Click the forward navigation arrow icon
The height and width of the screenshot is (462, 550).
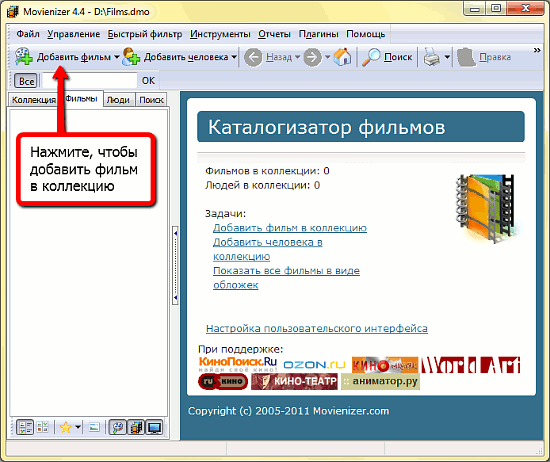coord(313,57)
